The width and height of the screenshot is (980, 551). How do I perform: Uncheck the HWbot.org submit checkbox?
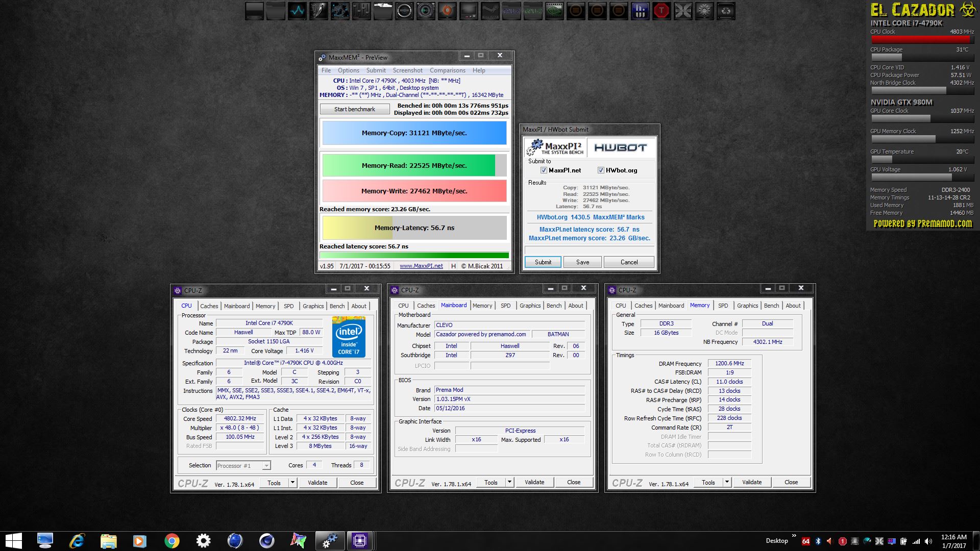point(601,170)
